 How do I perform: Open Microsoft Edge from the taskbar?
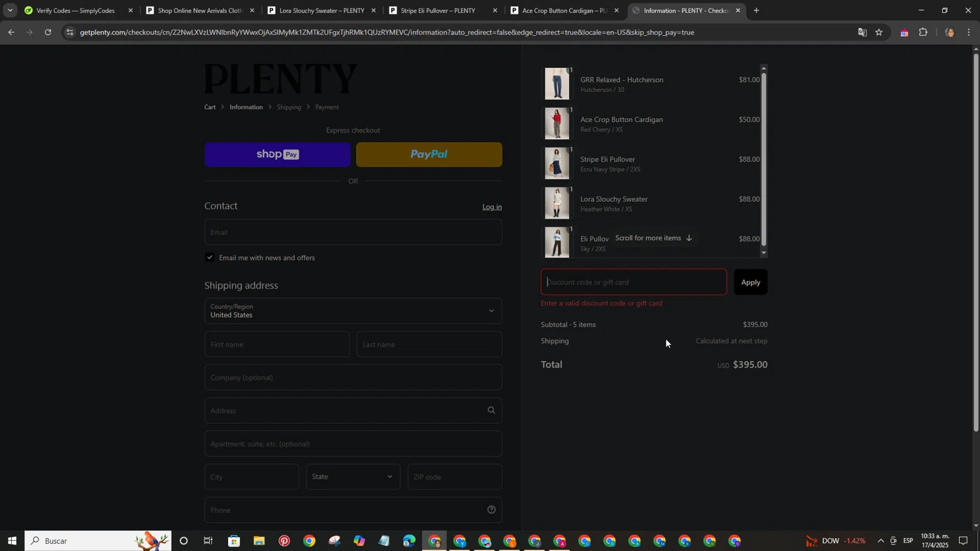[409, 541]
